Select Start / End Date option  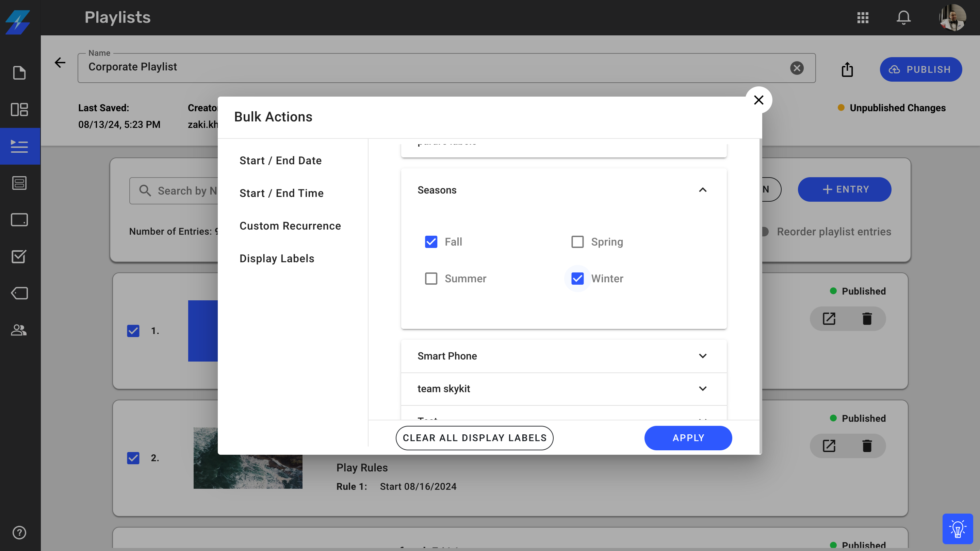pyautogui.click(x=280, y=161)
